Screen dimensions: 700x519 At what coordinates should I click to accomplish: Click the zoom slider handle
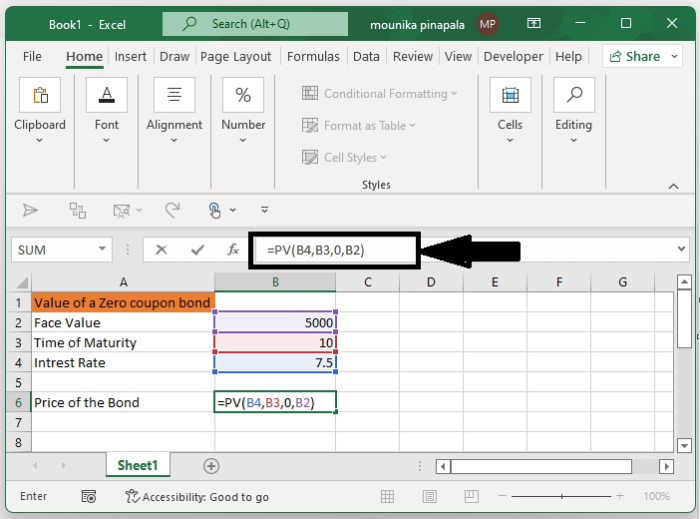562,496
